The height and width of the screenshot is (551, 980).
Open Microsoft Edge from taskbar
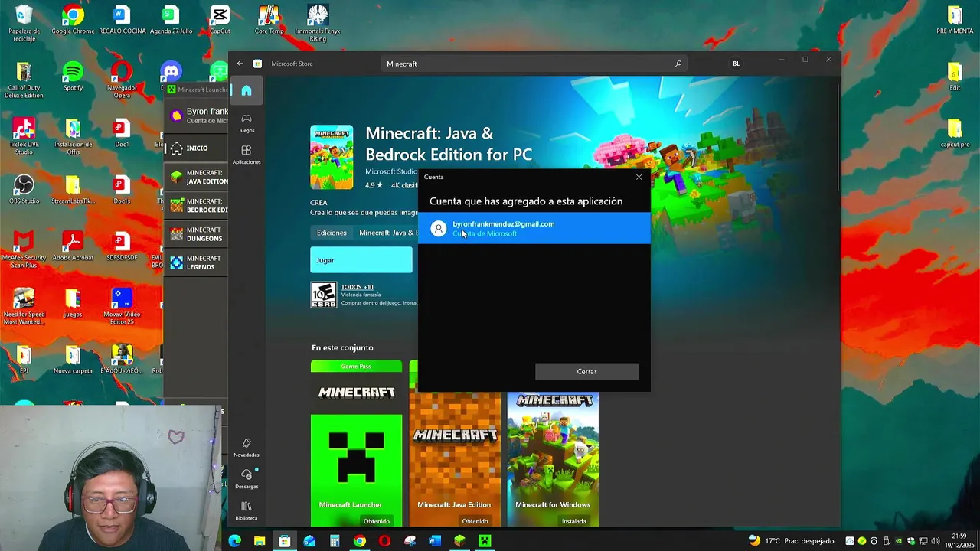234,541
